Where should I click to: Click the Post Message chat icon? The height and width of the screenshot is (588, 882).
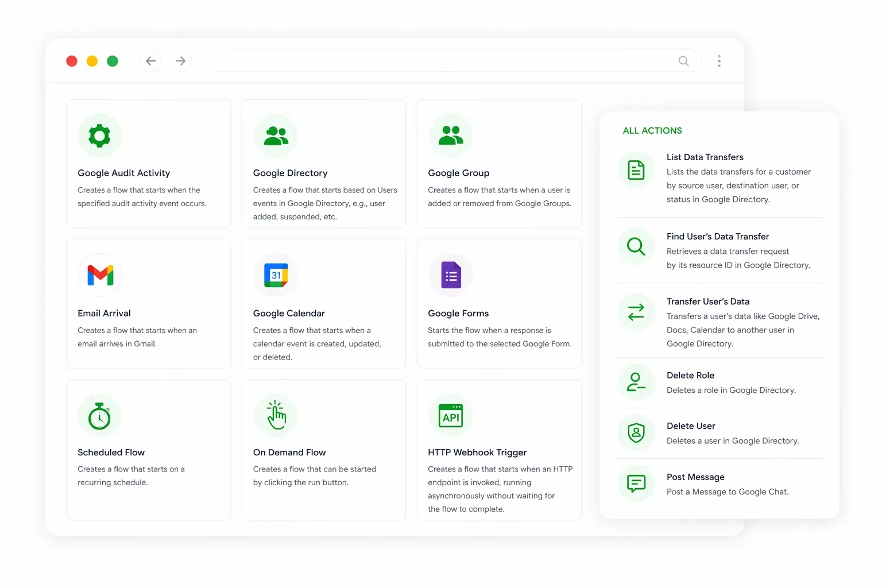(636, 483)
